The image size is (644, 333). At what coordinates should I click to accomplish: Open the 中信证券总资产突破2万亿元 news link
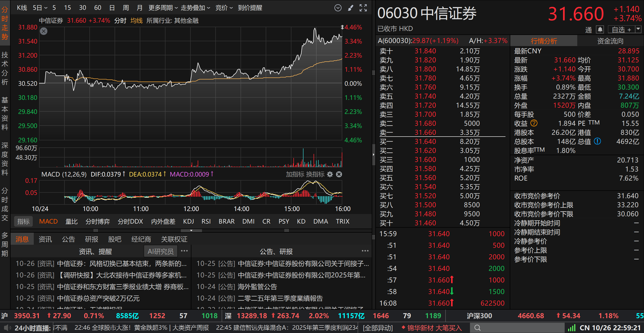98,298
